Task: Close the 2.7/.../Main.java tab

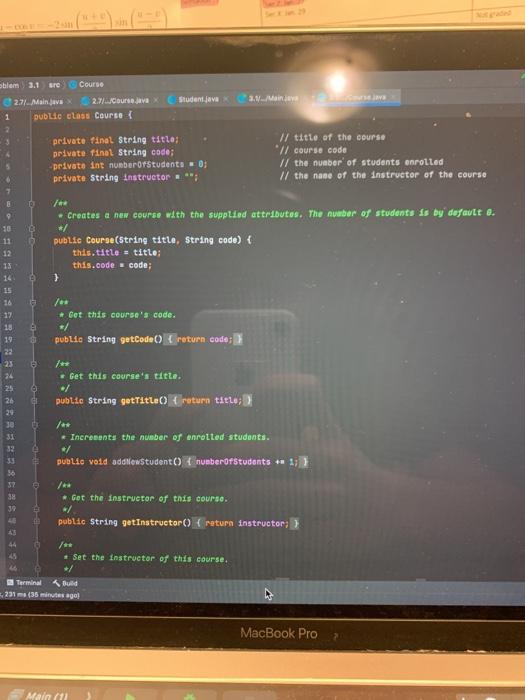Action: (x=69, y=102)
